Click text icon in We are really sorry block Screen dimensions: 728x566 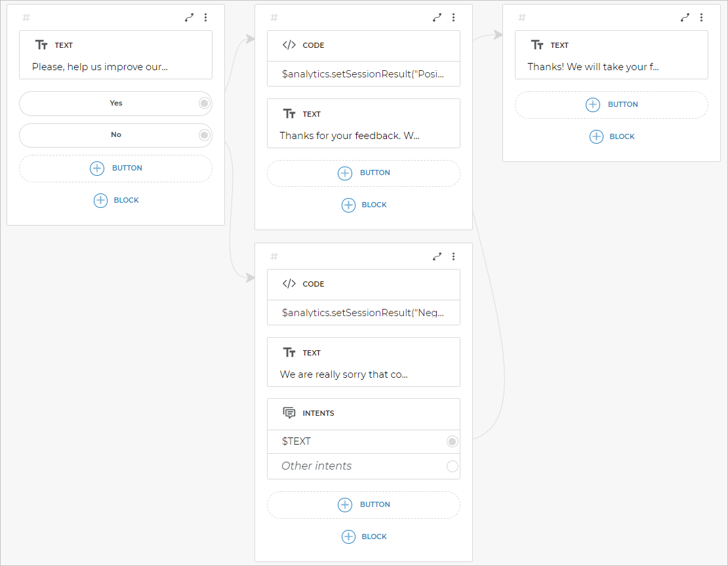point(289,353)
